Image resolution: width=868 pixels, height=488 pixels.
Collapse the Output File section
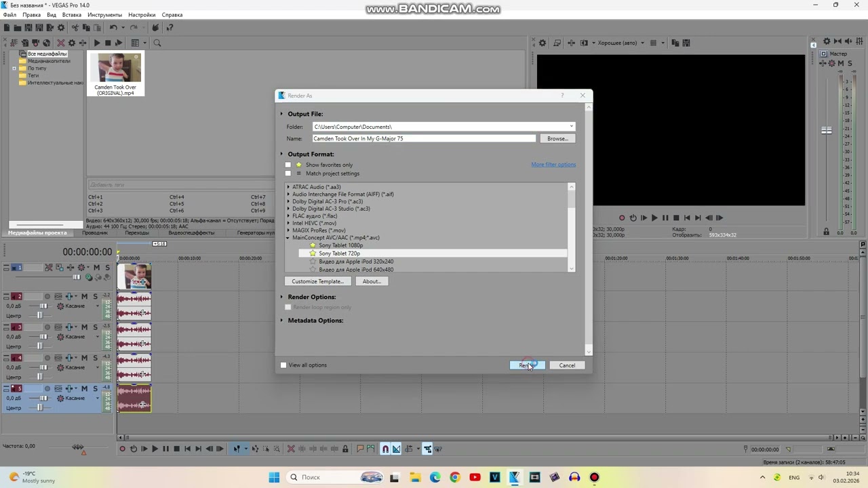281,114
